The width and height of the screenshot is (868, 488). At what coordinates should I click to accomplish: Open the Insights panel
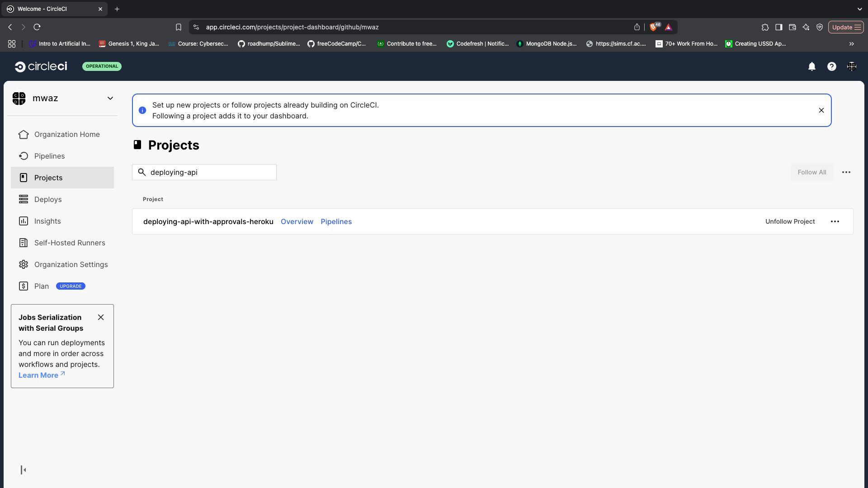pyautogui.click(x=47, y=221)
